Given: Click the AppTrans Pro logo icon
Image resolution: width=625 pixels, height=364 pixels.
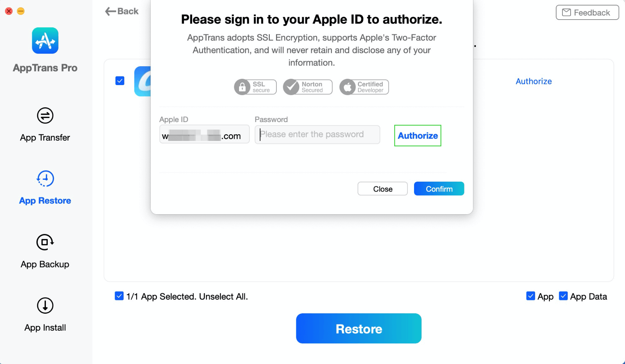Looking at the screenshot, I should [45, 41].
